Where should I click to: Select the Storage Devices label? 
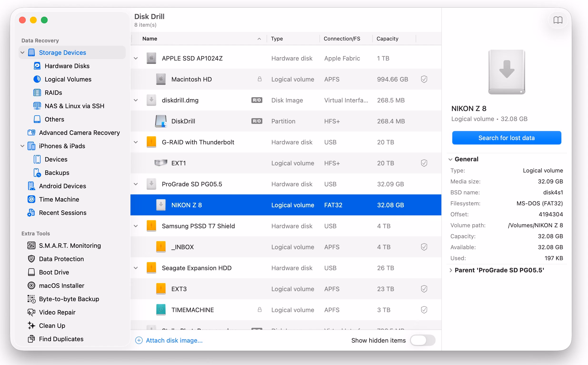coord(62,52)
